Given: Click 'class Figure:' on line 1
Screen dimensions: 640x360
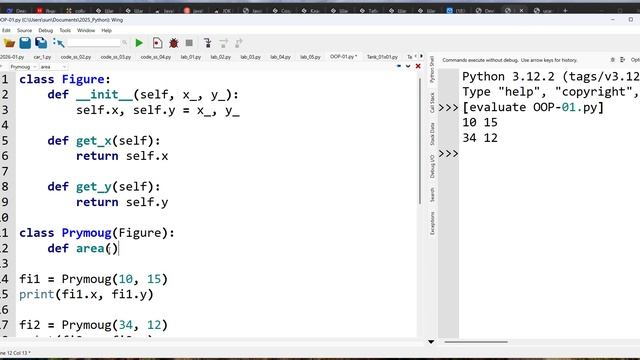Looking at the screenshot, I should (65, 79).
